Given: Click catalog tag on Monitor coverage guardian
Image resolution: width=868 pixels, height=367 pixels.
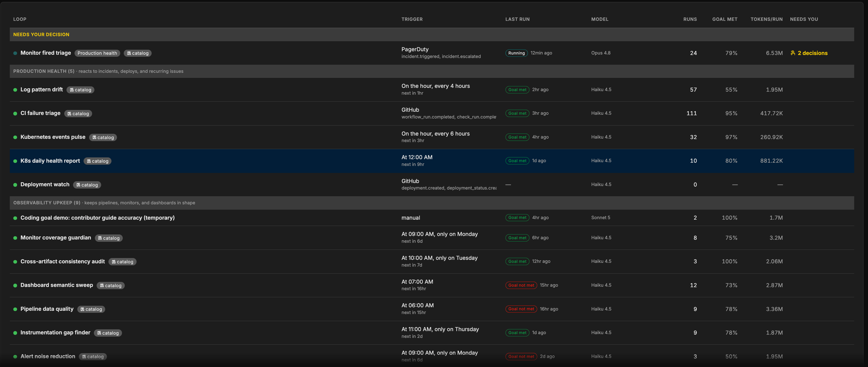Looking at the screenshot, I should (x=108, y=238).
